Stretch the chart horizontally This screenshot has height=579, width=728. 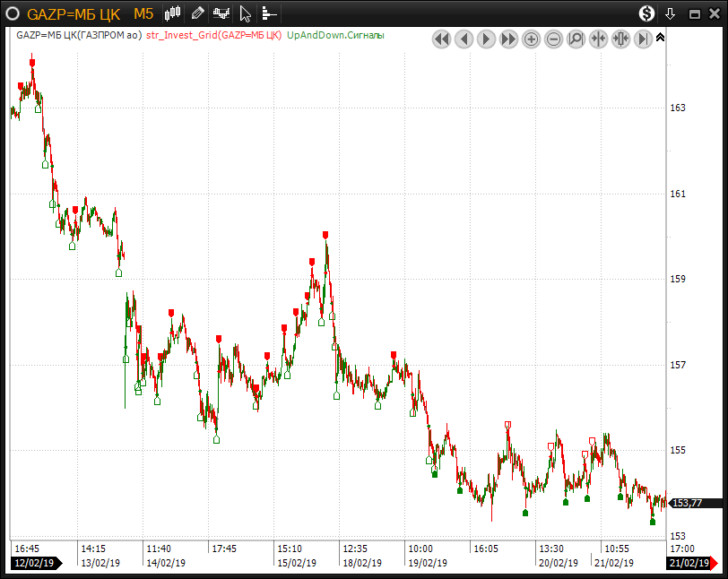click(x=620, y=39)
